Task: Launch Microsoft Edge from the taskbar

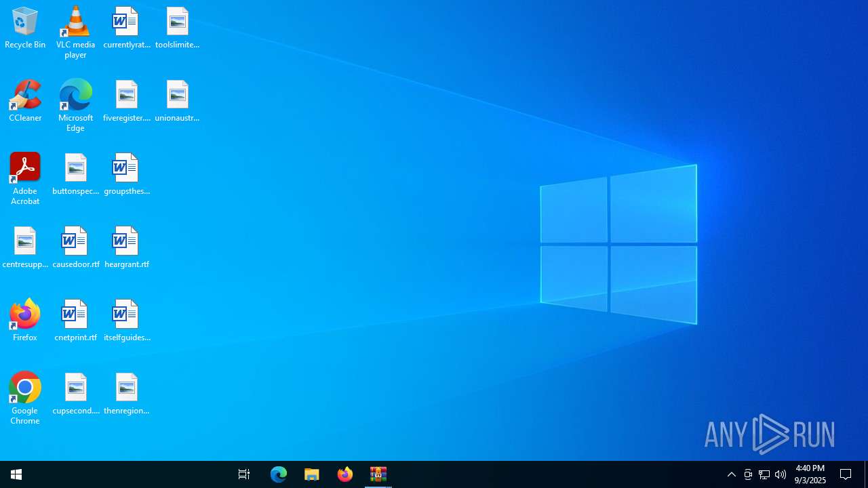Action: 279,474
